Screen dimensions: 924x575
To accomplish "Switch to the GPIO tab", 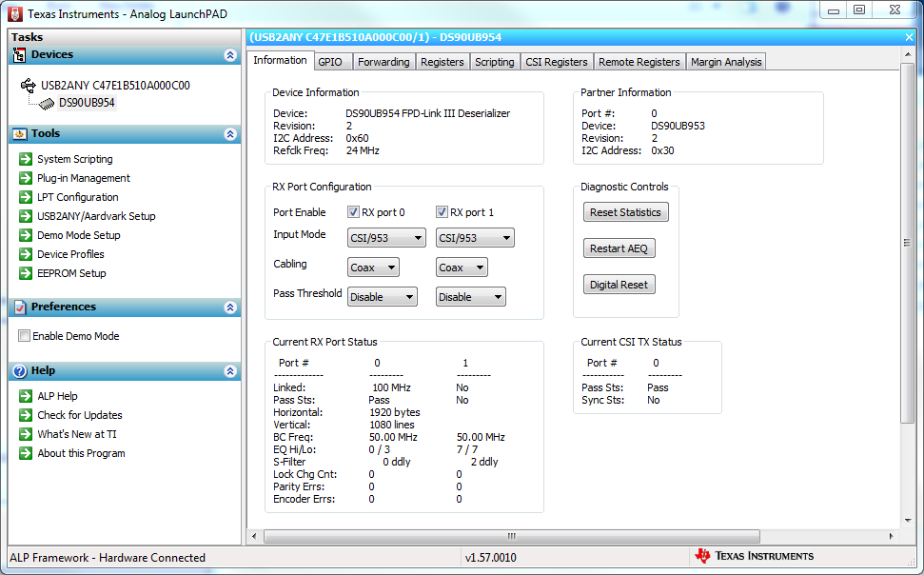I will (332, 60).
